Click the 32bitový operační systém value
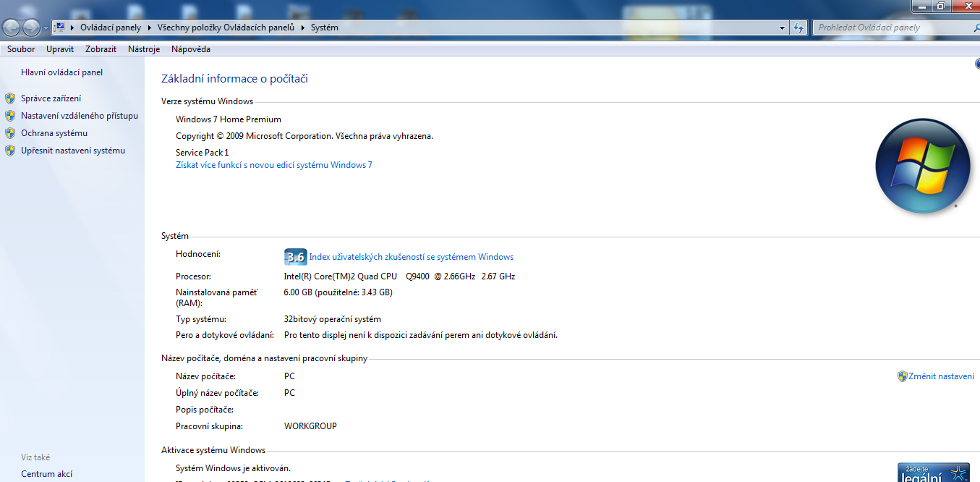The height and width of the screenshot is (482, 980). pyautogui.click(x=332, y=319)
